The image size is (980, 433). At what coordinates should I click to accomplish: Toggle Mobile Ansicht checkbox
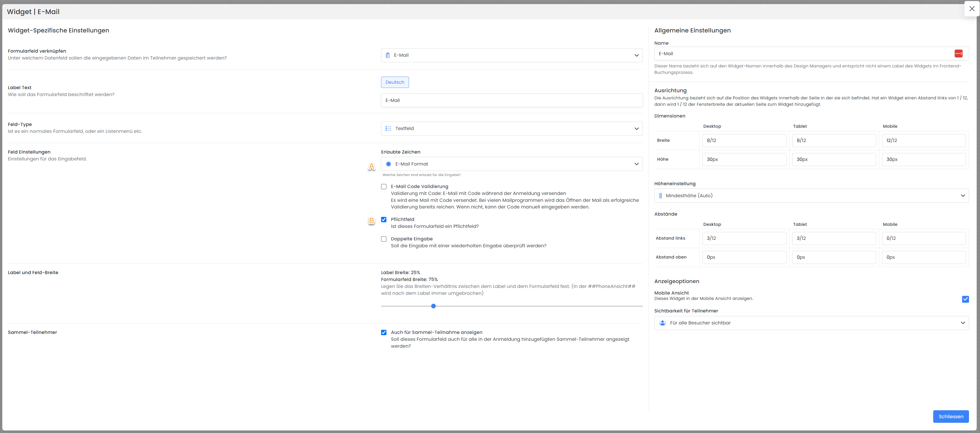click(x=965, y=299)
